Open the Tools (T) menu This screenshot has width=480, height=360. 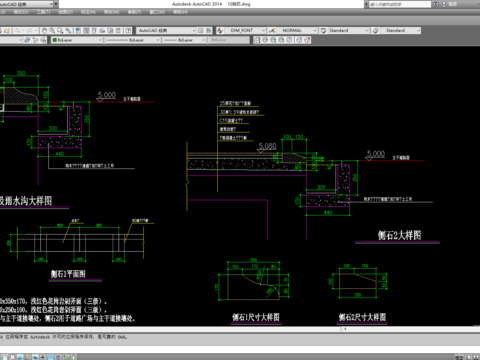point(43,12)
